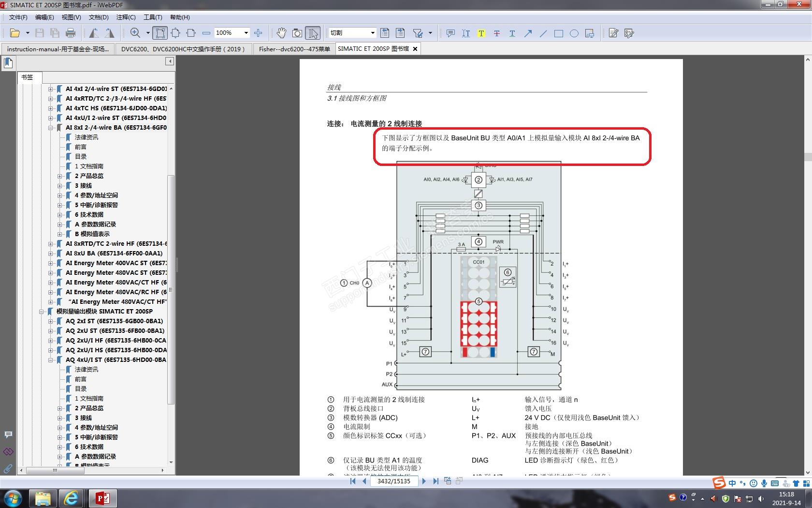812x508 pixels.
Task: Go to the last page
Action: tap(435, 481)
